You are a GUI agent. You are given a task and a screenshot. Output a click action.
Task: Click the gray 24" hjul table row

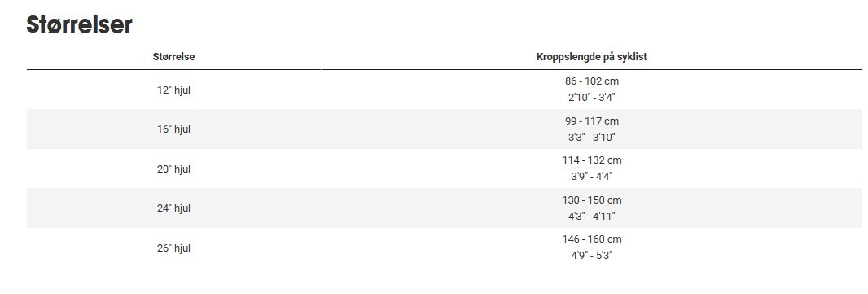445,208
